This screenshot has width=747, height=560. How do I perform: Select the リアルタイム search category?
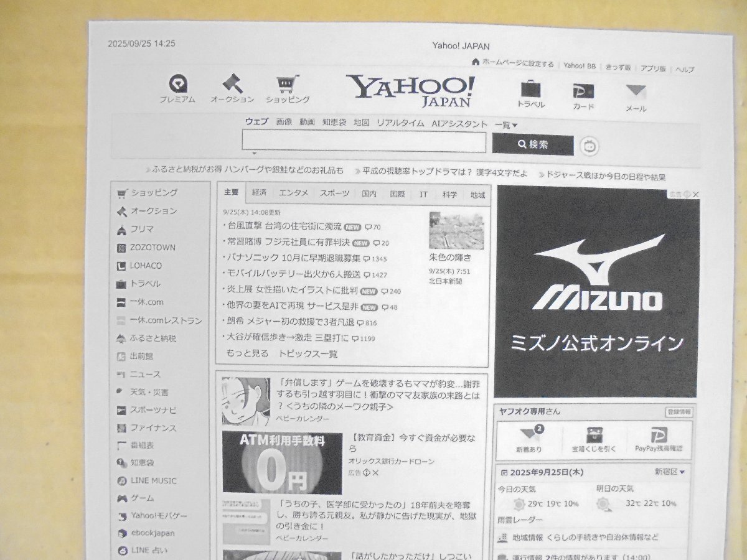[x=400, y=123]
